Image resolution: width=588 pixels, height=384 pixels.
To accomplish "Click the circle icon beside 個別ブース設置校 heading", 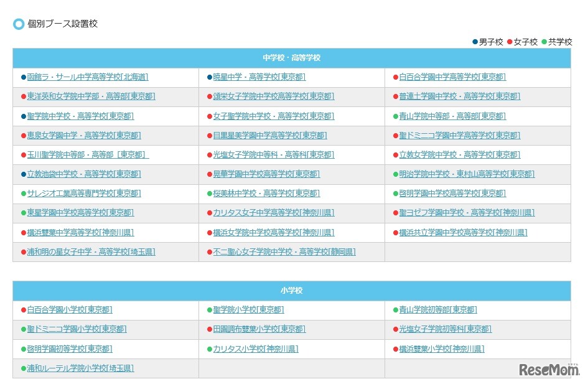I will click(18, 24).
